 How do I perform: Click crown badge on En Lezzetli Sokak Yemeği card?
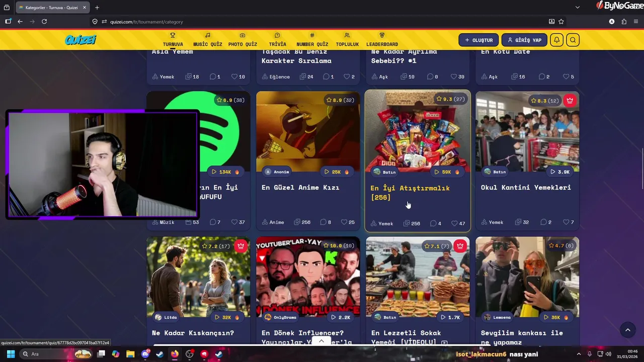pyautogui.click(x=460, y=246)
